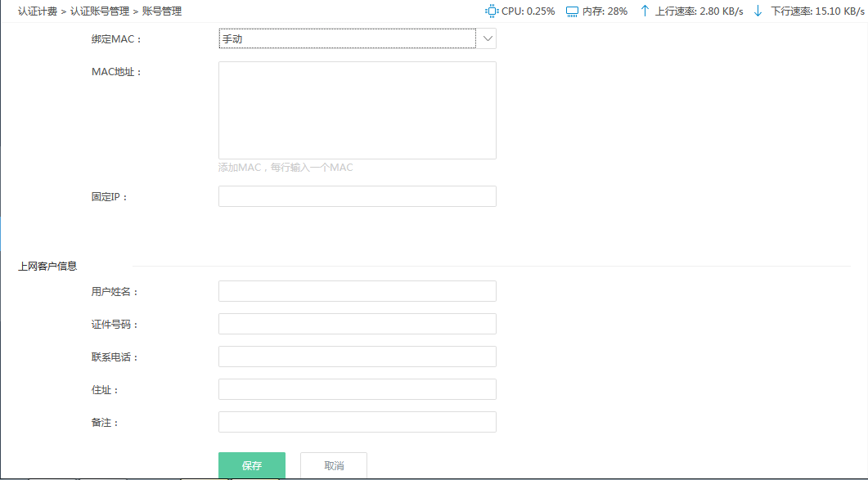Click the CPU chip icon
The image size is (868, 480).
(491, 11)
